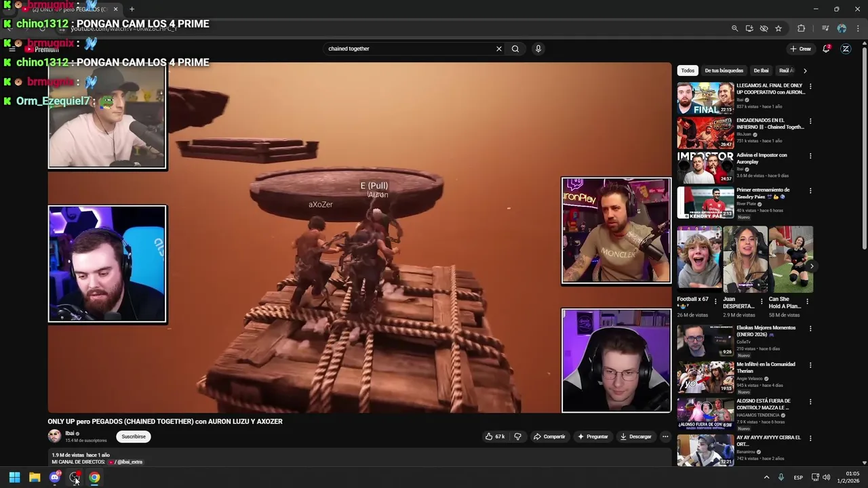Select the Todos filter chip

coord(688,70)
